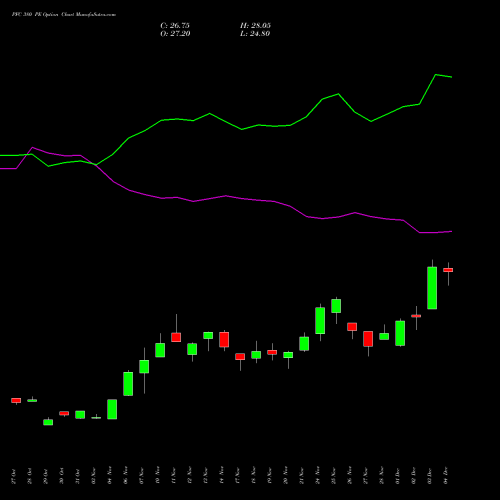The height and width of the screenshot is (500, 500).
Task: Select the 27 Oct date label on axis
Action: click(13, 476)
